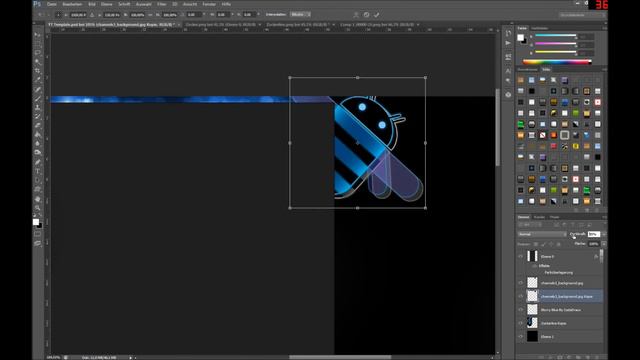The image size is (640, 360).
Task: Click the Deckkraft opacity input field
Action: pos(593,234)
